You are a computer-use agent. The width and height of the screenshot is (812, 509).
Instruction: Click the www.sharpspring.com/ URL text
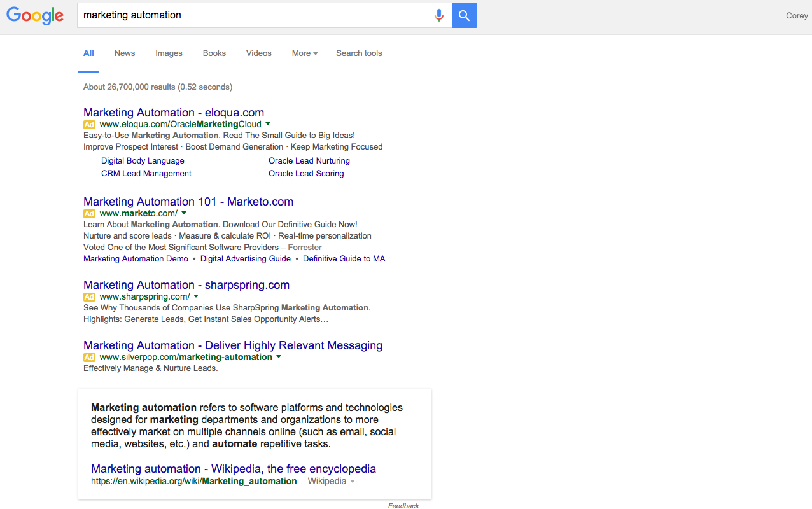coord(145,297)
